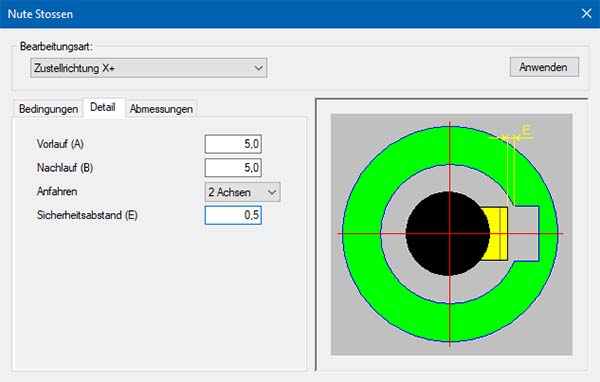Screen dimensions: 600x382
Task: Open the Zustellrichtung X+ combo box
Action: pyautogui.click(x=148, y=68)
